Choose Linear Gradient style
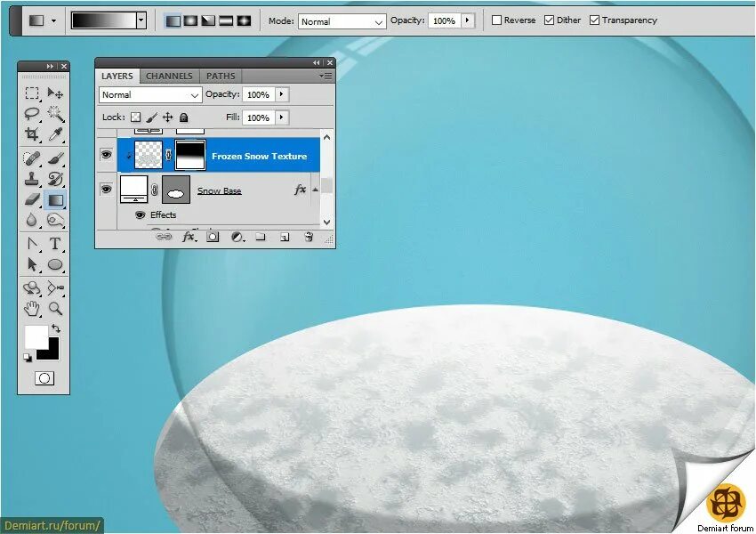 point(173,20)
